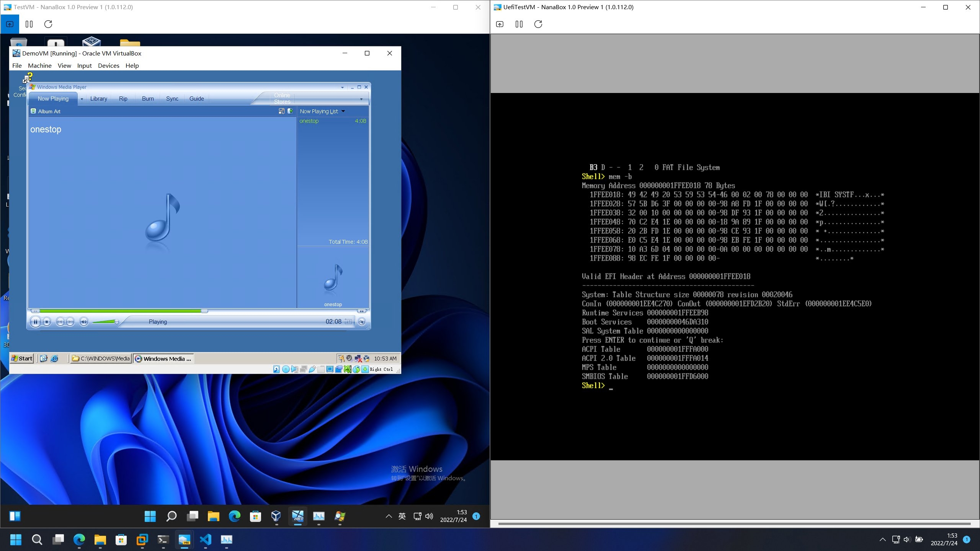Image resolution: width=980 pixels, height=551 pixels.
Task: Expand the Now Playing List dropdown
Action: tap(343, 111)
